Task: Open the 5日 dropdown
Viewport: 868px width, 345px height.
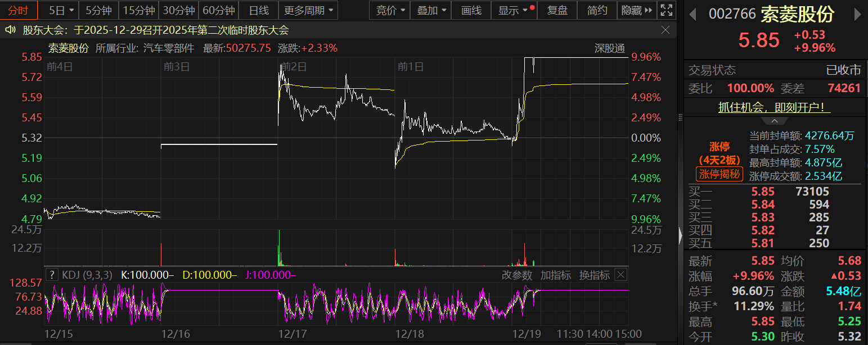Action: click(61, 10)
